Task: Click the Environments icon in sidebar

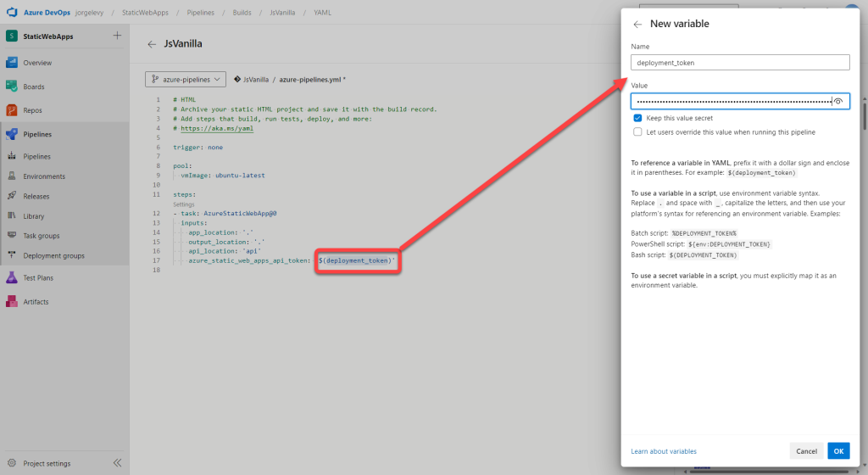Action: (12, 176)
